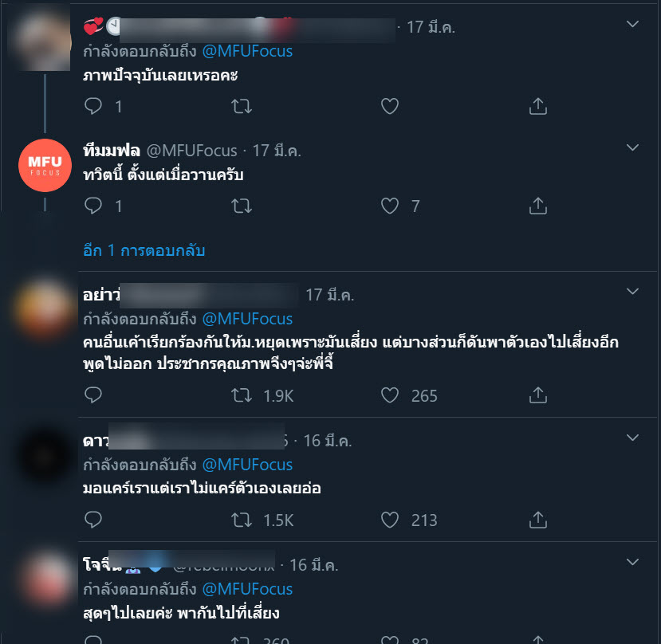Share the tweet with 213 likes

pyautogui.click(x=538, y=520)
